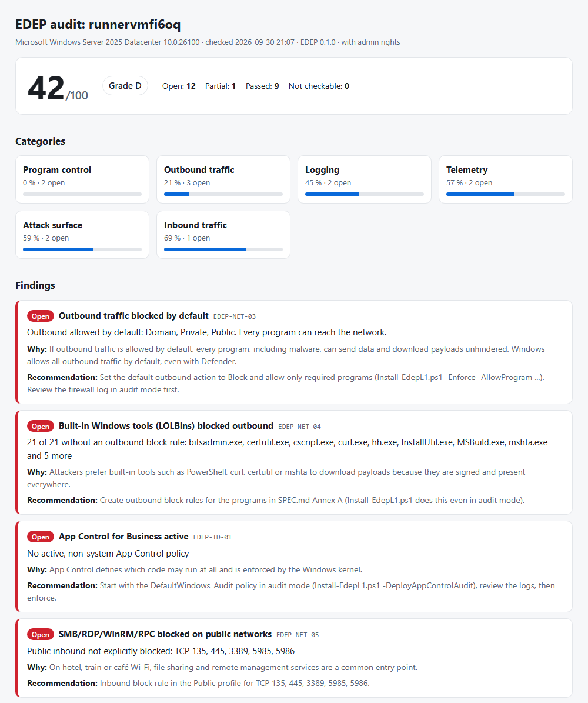Click the EDEP-NET-04 finding ID
588x703 pixels.
coord(299,427)
